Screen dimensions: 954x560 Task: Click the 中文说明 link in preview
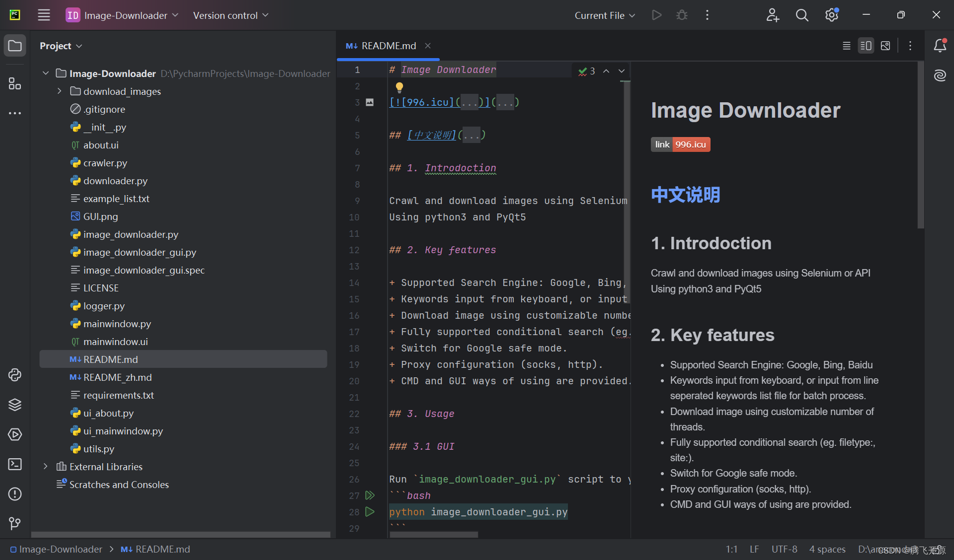pos(686,195)
